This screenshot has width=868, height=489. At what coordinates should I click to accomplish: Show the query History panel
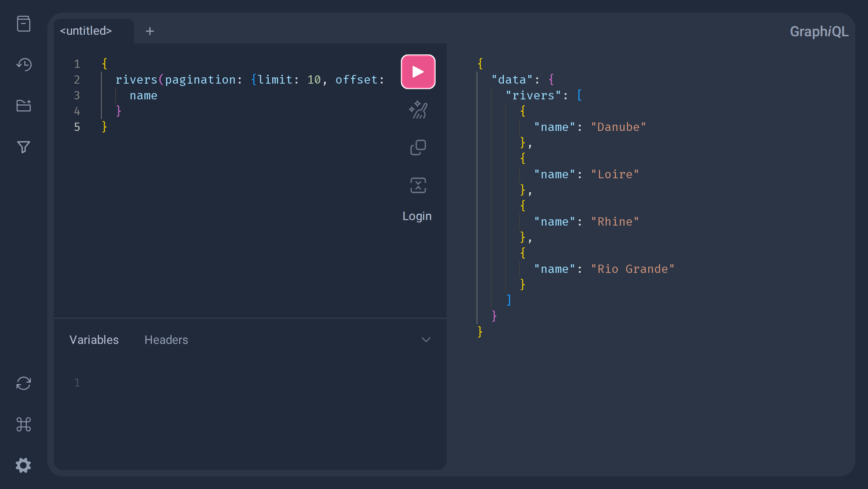(x=24, y=64)
